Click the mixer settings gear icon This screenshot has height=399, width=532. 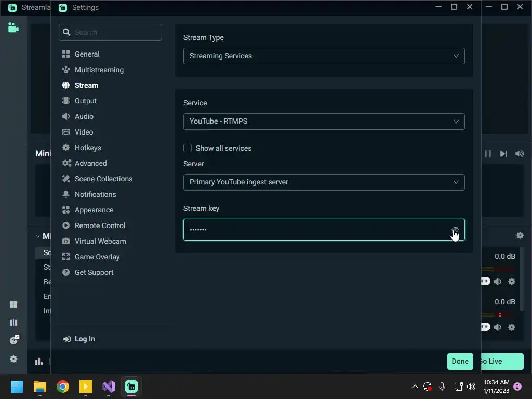tap(520, 235)
